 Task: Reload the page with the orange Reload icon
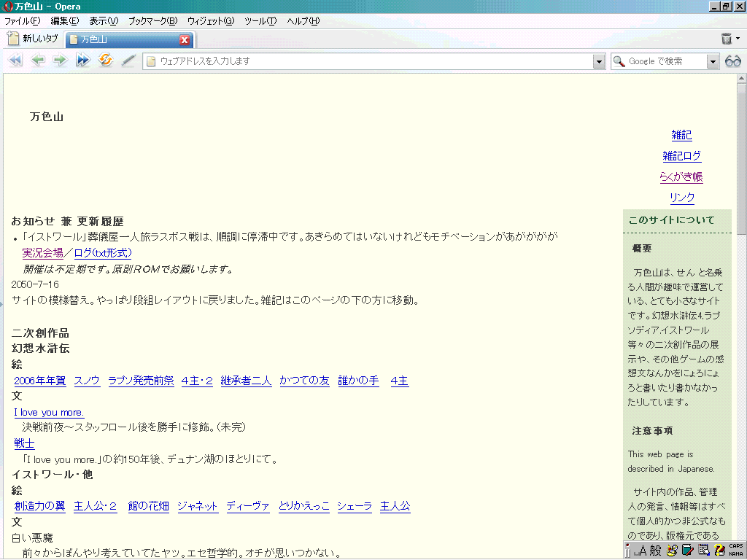coord(105,61)
